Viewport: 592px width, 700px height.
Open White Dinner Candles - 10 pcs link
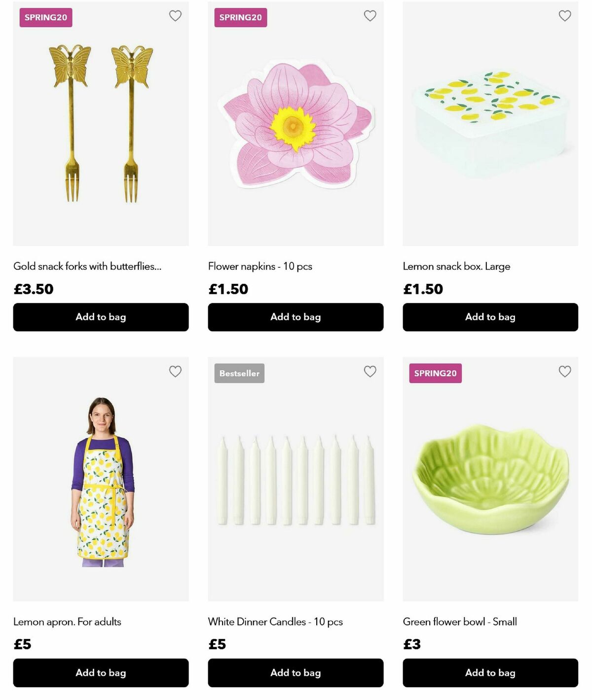click(x=275, y=622)
